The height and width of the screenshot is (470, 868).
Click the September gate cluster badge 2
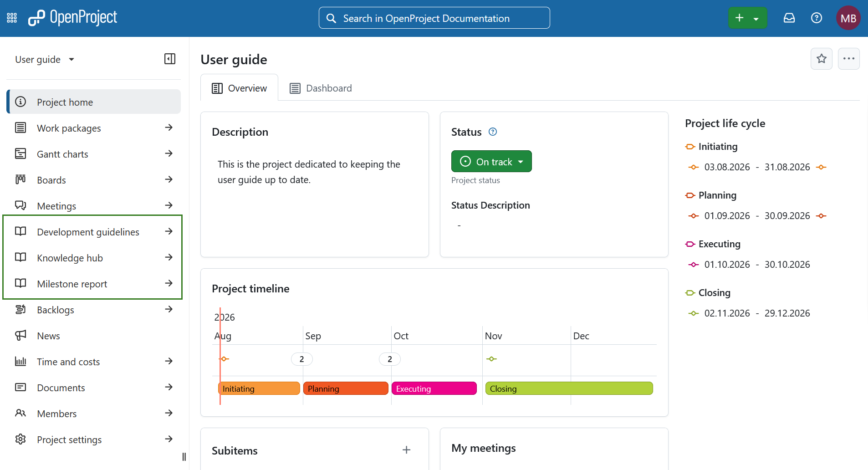click(301, 359)
